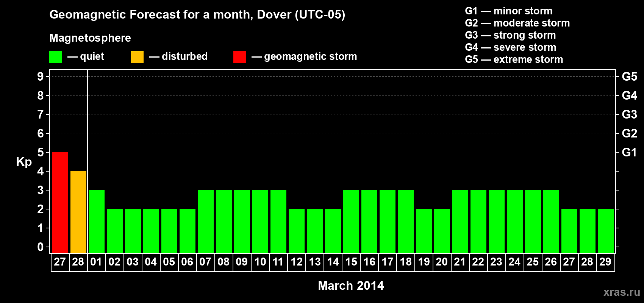
Task: Click the G5 tick label on the right scale
Action: click(629, 77)
